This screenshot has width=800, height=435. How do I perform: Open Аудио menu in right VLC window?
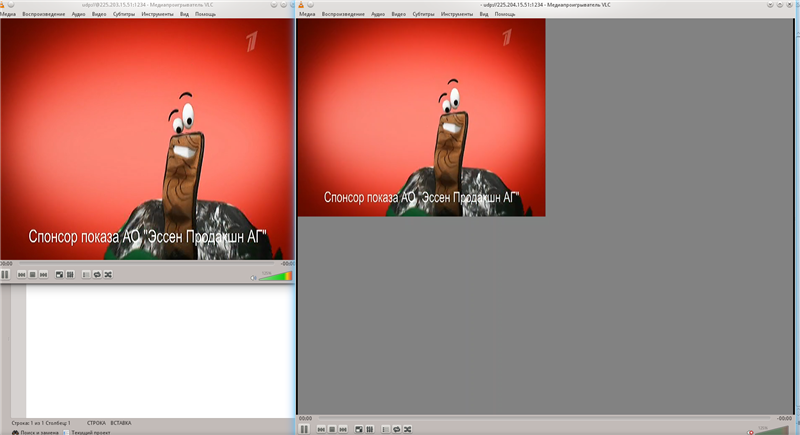[x=378, y=14]
